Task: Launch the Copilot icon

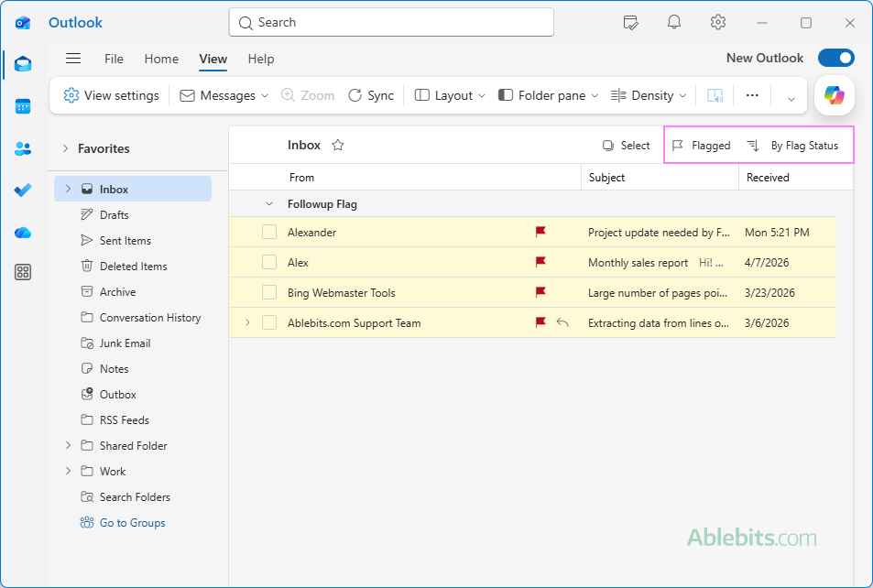Action: pos(834,95)
